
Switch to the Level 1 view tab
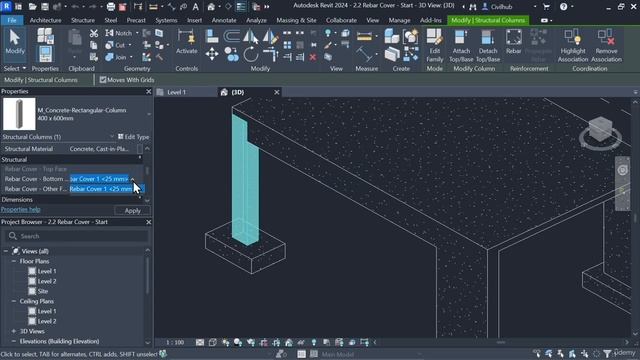click(176, 92)
